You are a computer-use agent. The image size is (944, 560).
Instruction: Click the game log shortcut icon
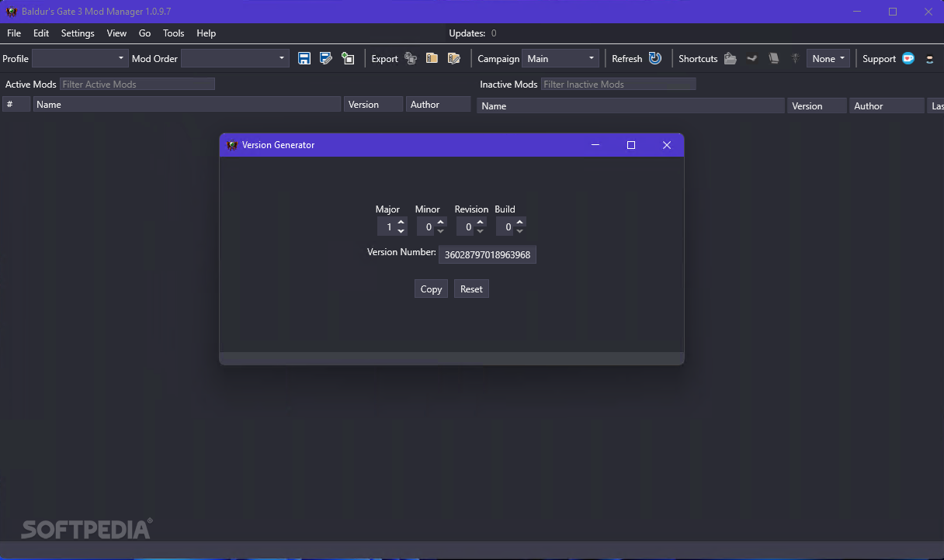coord(773,58)
